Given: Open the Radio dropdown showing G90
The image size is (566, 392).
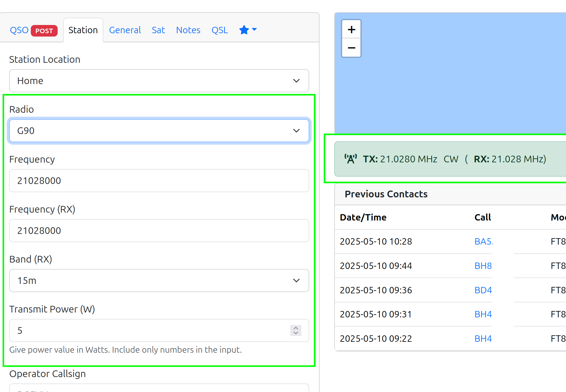Looking at the screenshot, I should point(159,131).
